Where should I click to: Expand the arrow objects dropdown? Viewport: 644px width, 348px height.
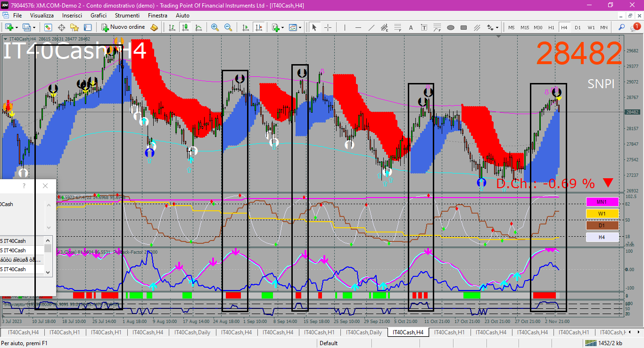(497, 27)
